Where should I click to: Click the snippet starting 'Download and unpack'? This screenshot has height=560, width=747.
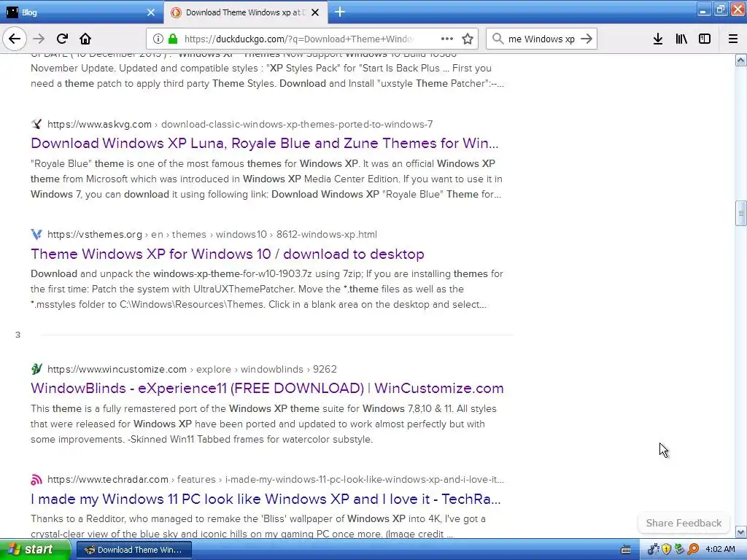click(267, 289)
